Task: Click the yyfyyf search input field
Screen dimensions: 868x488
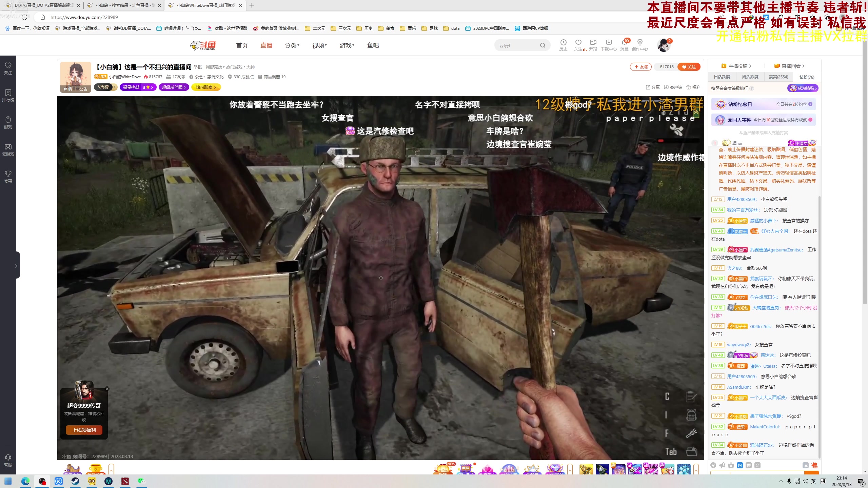Action: 517,45
